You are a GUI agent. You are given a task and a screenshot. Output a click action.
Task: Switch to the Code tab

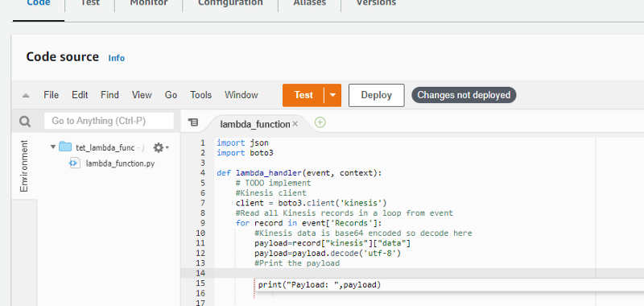[x=38, y=3]
